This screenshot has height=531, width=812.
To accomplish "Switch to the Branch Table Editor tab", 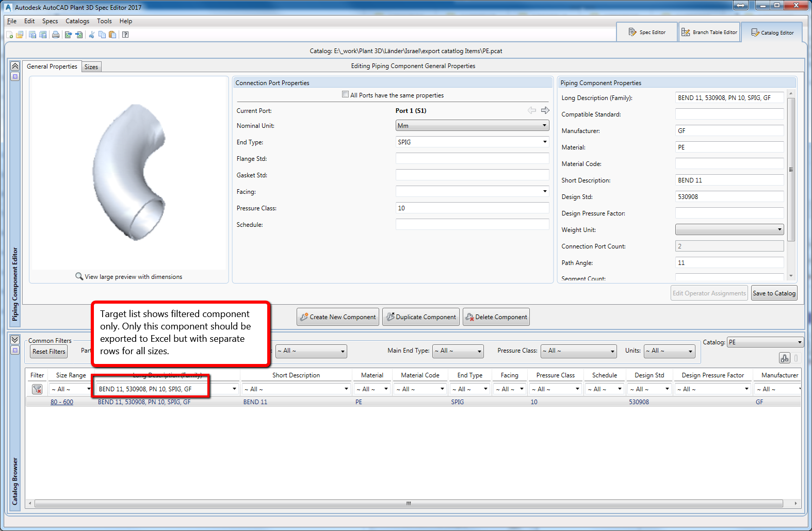I will (x=709, y=32).
